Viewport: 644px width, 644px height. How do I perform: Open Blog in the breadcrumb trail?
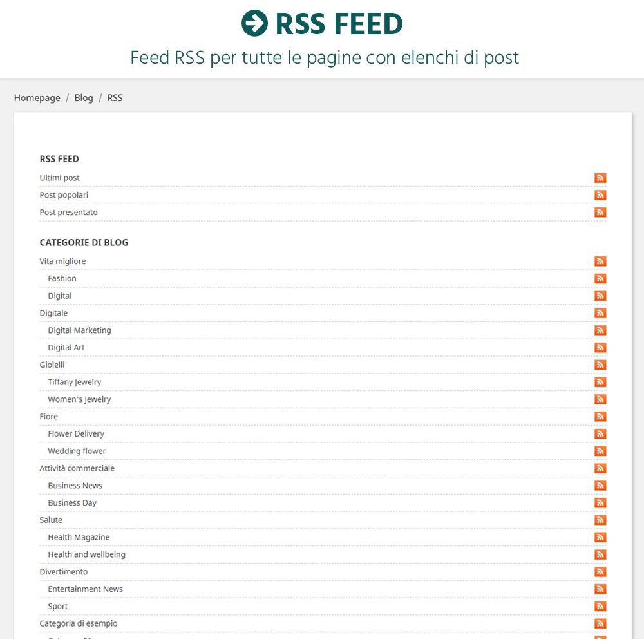(x=84, y=98)
